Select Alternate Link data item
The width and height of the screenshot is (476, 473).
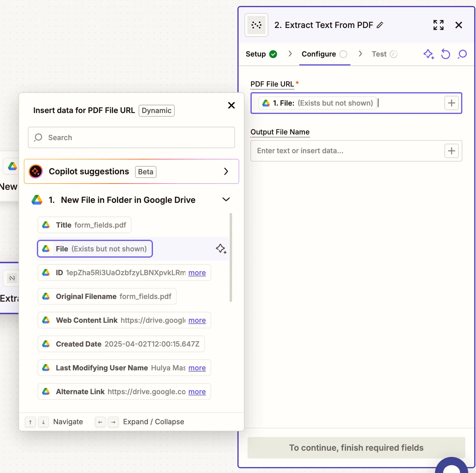[x=124, y=391]
